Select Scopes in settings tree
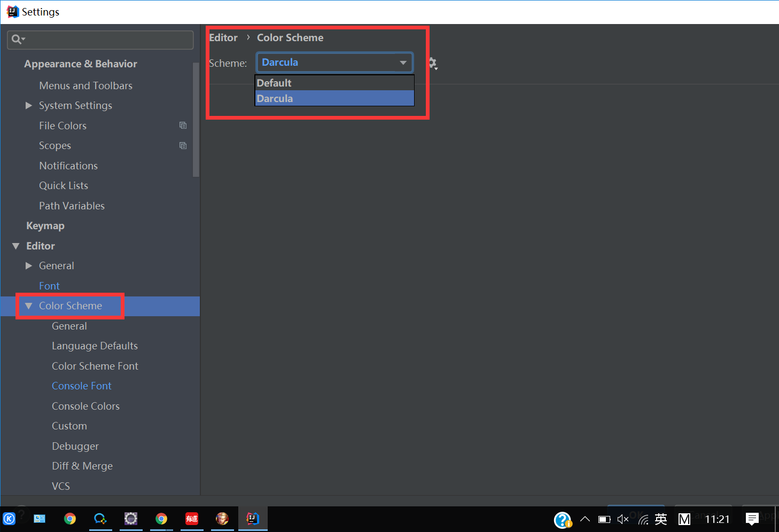The height and width of the screenshot is (532, 779). [x=55, y=145]
